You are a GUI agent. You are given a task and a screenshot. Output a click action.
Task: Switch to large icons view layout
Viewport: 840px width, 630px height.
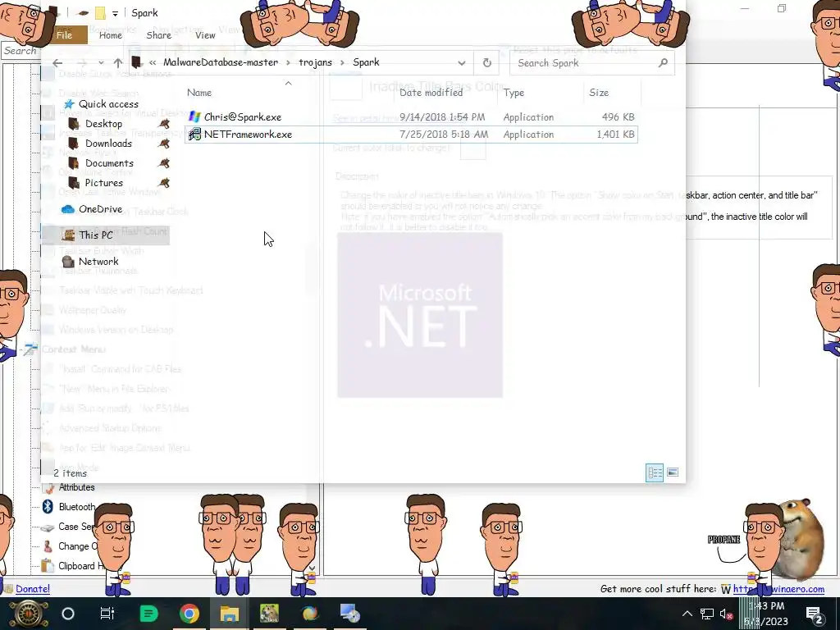pyautogui.click(x=673, y=472)
